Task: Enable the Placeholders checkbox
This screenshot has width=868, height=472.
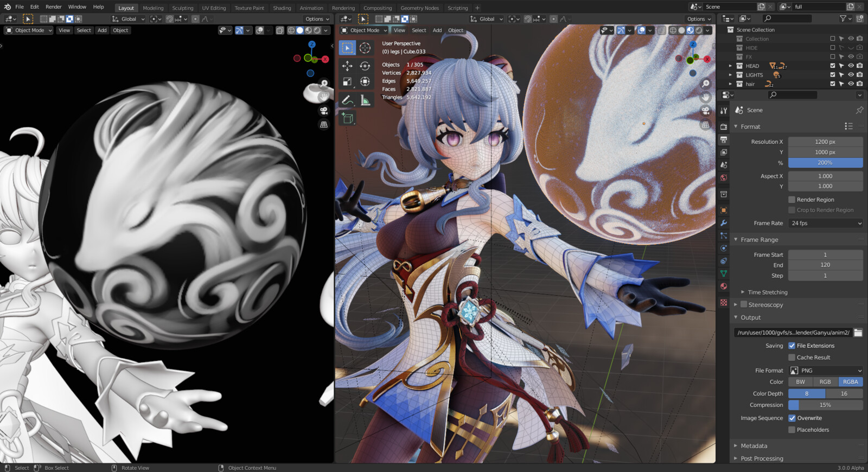Action: [792, 430]
